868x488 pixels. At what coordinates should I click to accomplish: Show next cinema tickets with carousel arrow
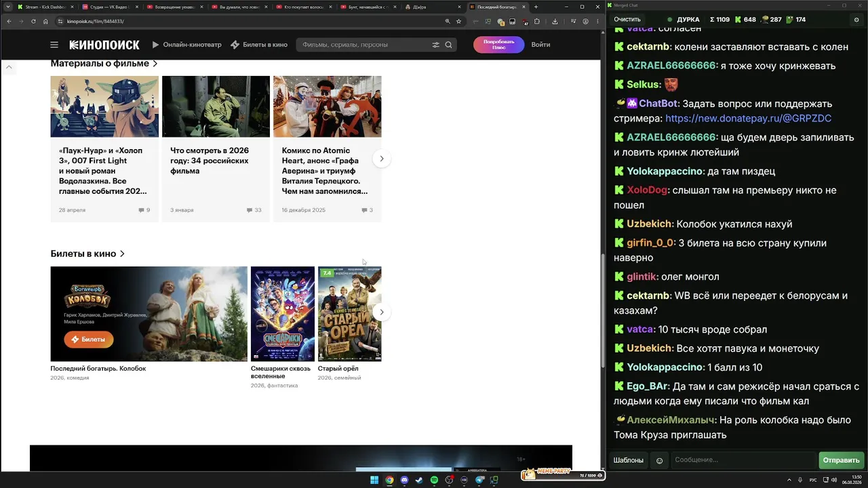pos(381,312)
